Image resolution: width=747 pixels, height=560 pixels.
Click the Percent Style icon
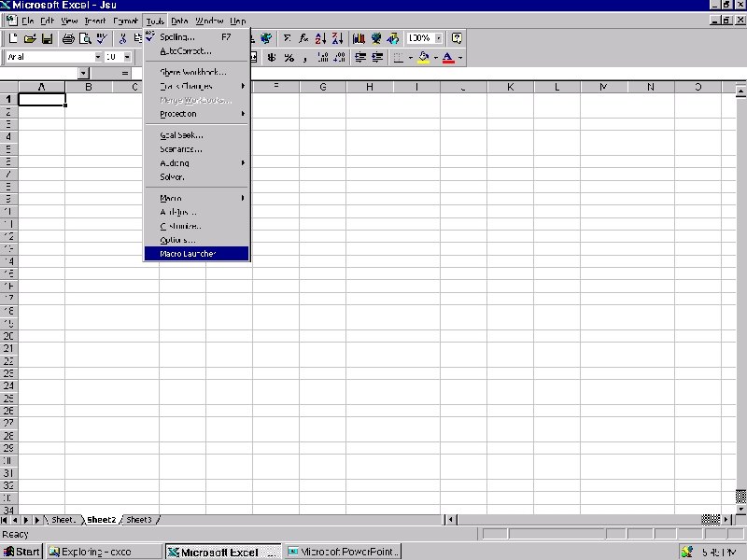tap(289, 58)
